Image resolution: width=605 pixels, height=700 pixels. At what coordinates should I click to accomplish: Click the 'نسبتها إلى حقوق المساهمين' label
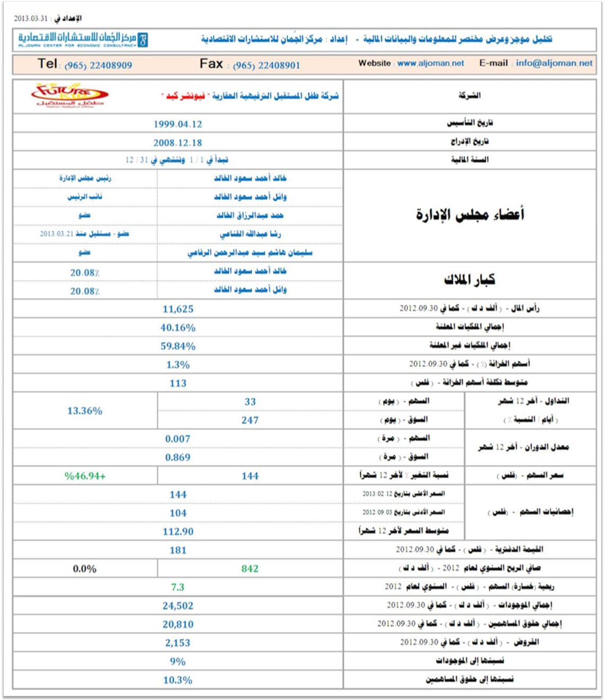(470, 679)
